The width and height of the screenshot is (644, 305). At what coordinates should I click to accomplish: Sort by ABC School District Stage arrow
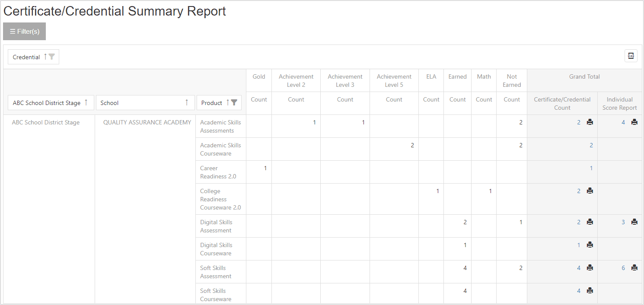[86, 102]
